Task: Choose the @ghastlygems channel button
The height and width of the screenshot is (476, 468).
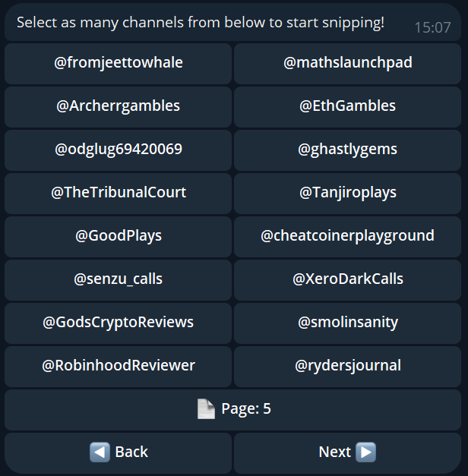Action: click(x=347, y=150)
